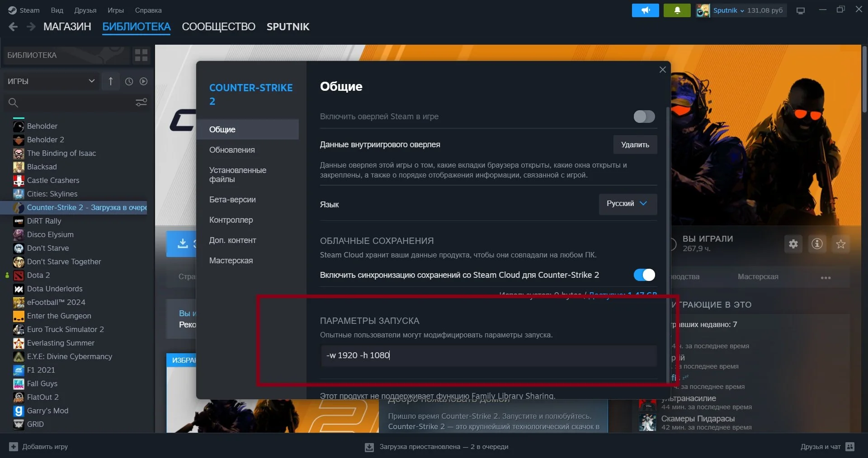Open the three-dots more menu on game page

pyautogui.click(x=826, y=277)
